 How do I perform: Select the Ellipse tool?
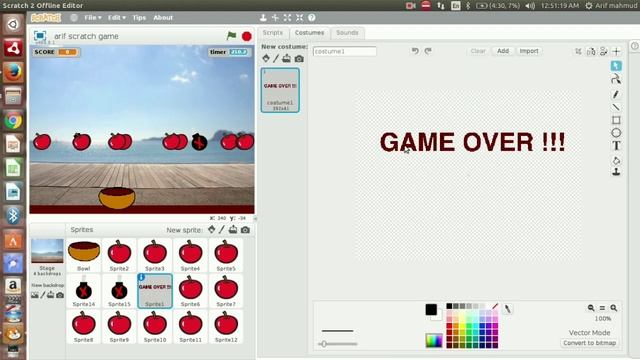tap(616, 133)
